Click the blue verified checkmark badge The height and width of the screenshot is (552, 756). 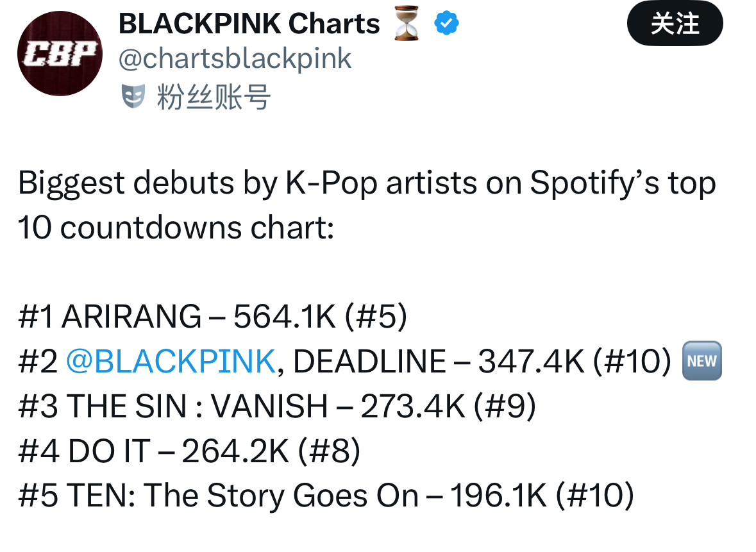(446, 24)
